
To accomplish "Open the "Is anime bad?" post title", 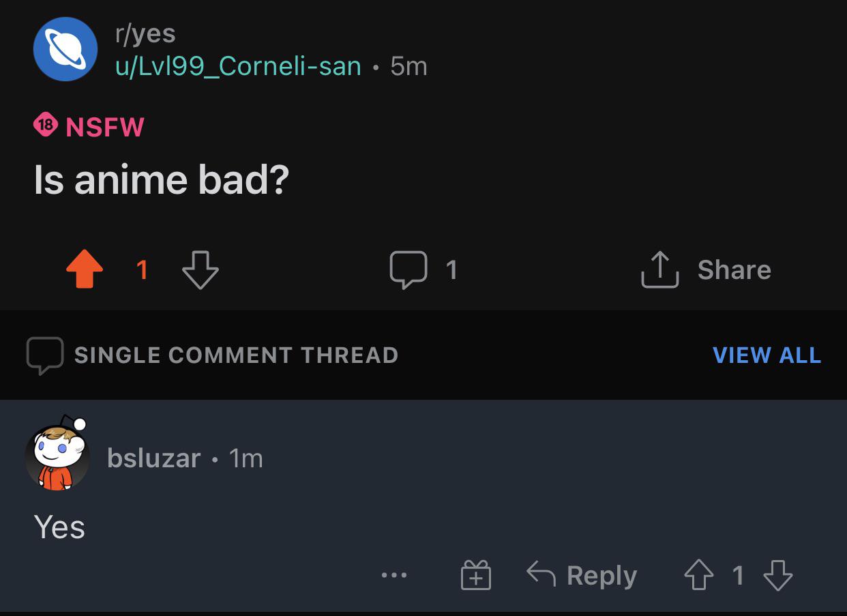I will click(x=162, y=179).
